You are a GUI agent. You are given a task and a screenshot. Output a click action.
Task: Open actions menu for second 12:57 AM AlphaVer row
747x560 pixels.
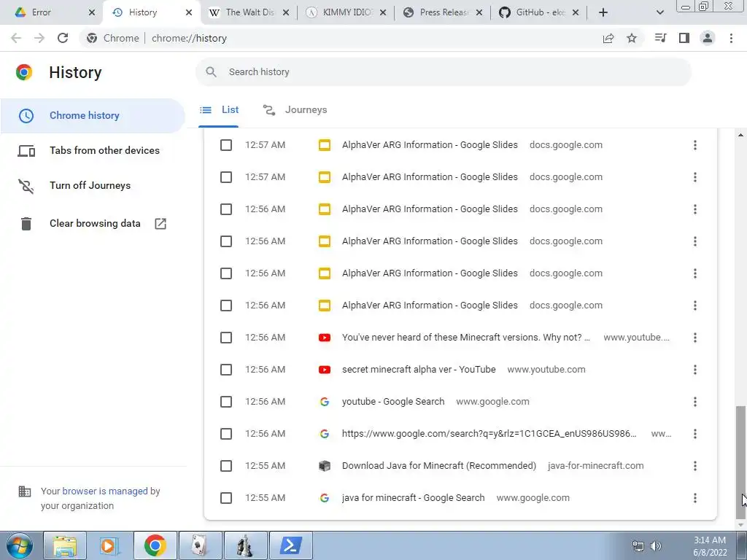695,177
